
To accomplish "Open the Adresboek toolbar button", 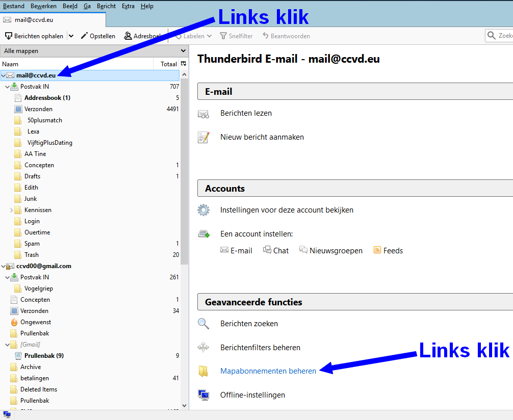I will point(142,36).
